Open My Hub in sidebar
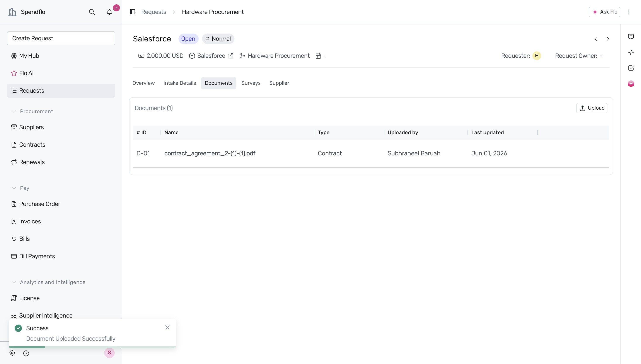The image size is (641, 364). point(61,56)
